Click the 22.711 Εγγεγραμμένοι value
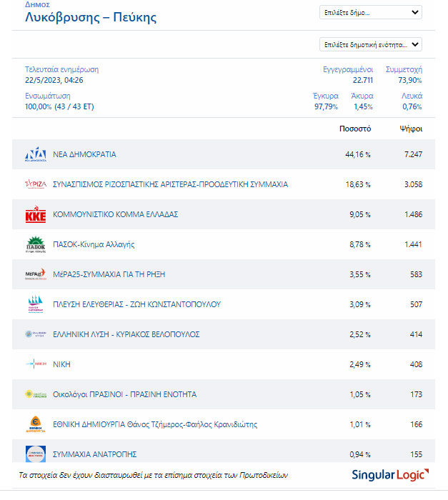The height and width of the screenshot is (500, 448). click(x=363, y=80)
